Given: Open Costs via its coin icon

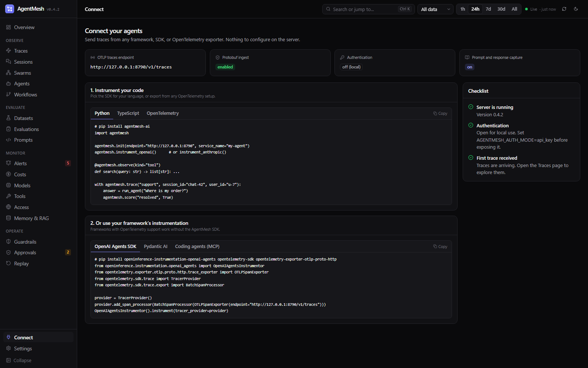Looking at the screenshot, I should [8, 174].
